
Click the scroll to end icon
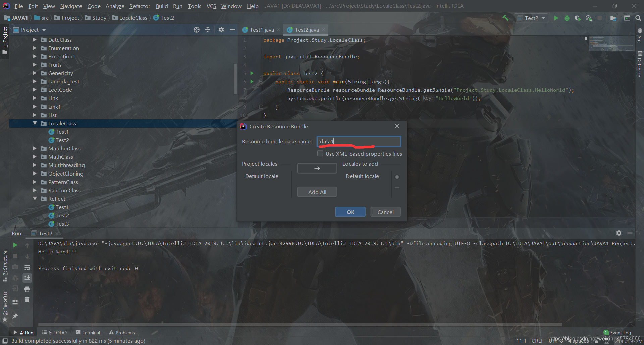tap(27, 278)
